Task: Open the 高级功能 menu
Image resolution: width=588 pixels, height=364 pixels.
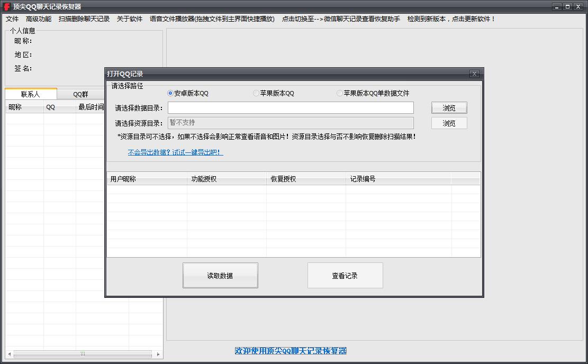Action: click(38, 19)
